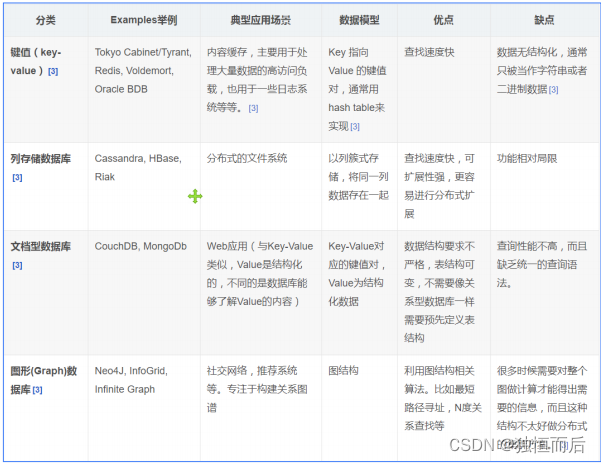Select the '文档型数据库' category text

[x=41, y=246]
